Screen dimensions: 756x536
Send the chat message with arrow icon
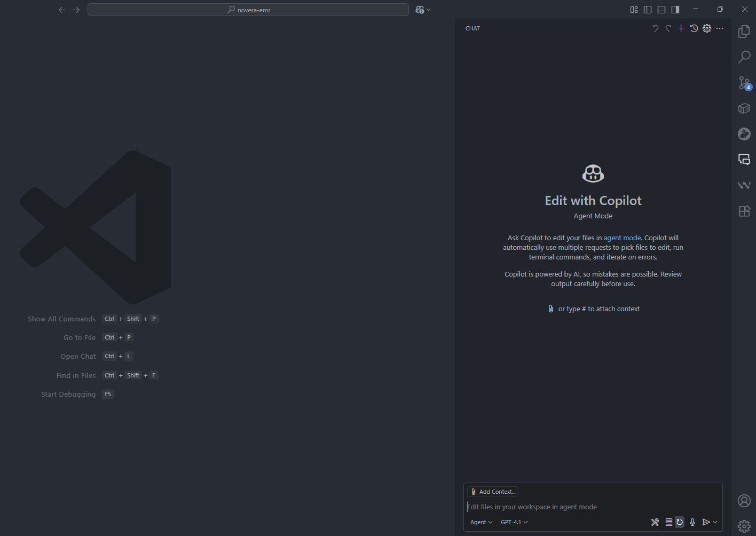[x=706, y=522]
